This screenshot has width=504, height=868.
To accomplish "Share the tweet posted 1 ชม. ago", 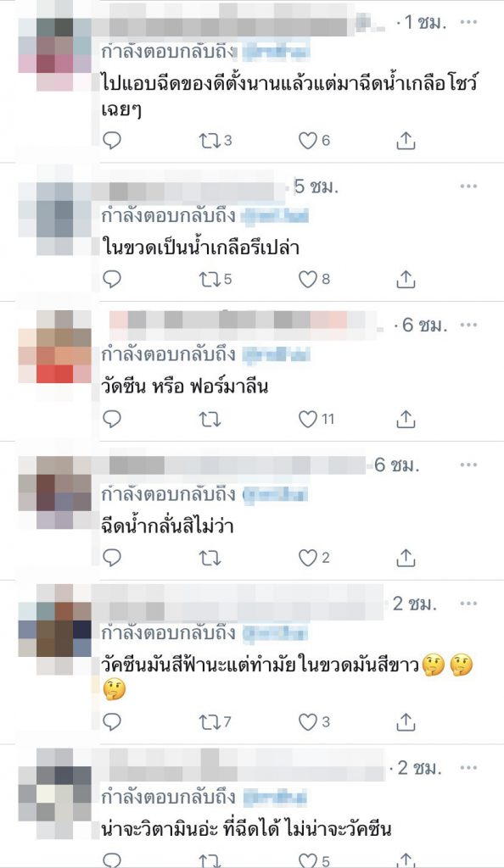I will [x=406, y=141].
